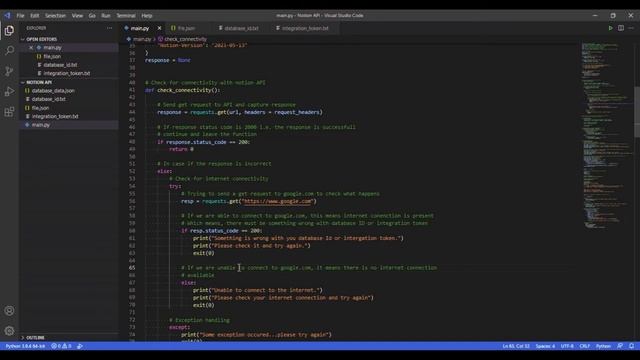Viewport: 640px width, 360px height.
Task: Open file.json in NOTION API folder
Action: click(40, 108)
